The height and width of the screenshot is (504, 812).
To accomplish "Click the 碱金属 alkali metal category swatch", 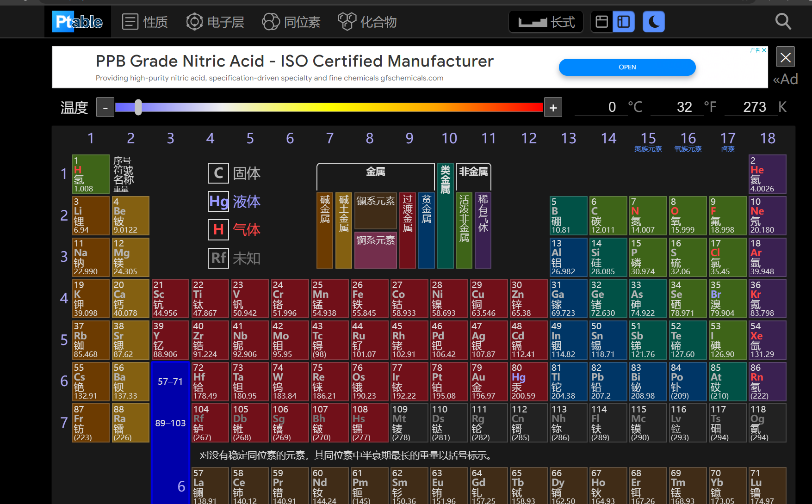I will [x=325, y=230].
